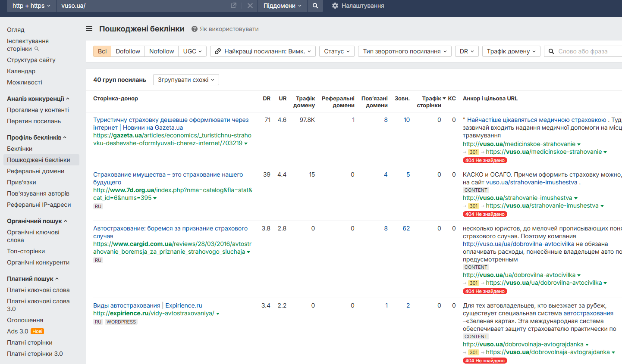The image size is (622, 364).
Task: Expand the Згрупувати схожі dropdown
Action: click(186, 80)
